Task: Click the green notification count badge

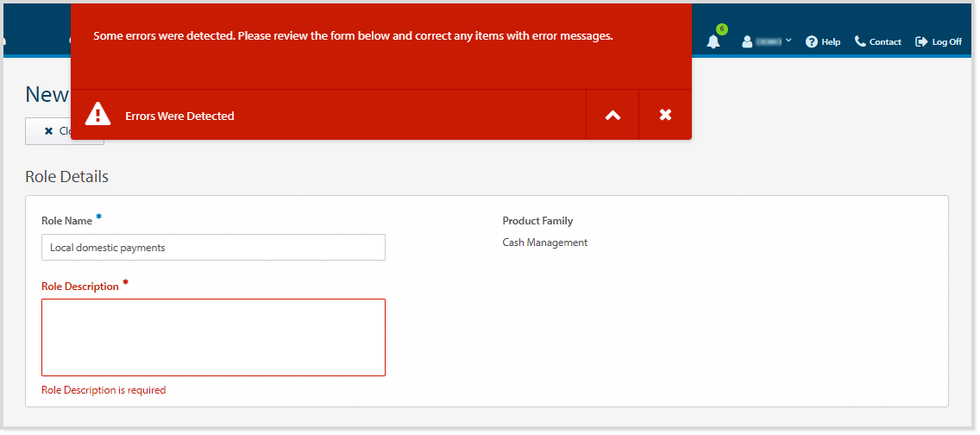Action: coord(721,29)
